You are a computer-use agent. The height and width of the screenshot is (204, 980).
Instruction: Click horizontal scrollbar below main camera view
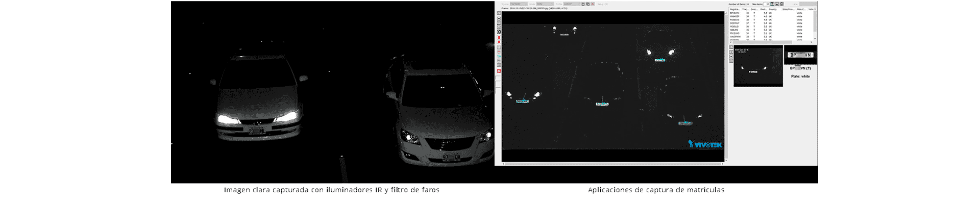612,164
